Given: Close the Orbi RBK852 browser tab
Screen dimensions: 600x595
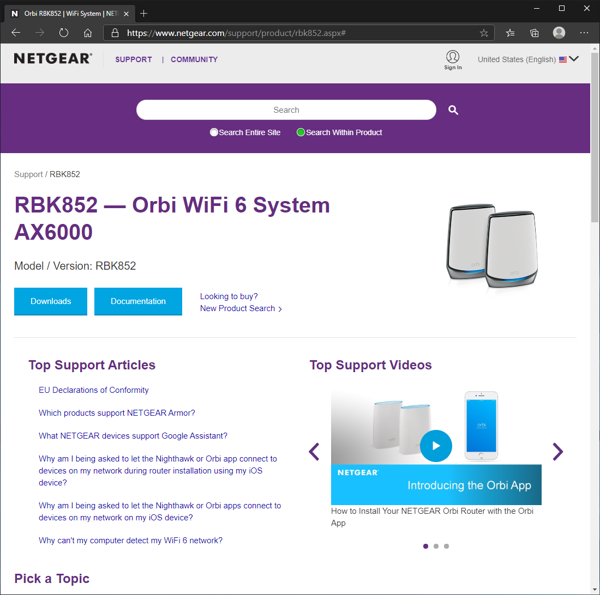Looking at the screenshot, I should pos(126,14).
